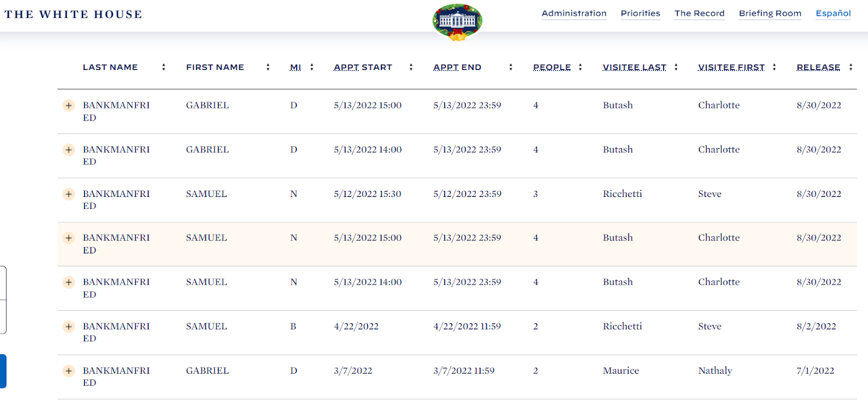
Task: Sort by Visitee Last column
Action: [634, 67]
